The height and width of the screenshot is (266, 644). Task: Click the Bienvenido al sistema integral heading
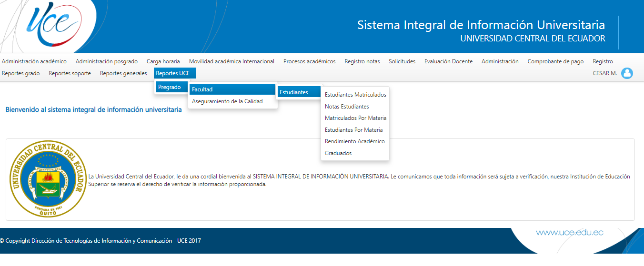click(x=93, y=110)
